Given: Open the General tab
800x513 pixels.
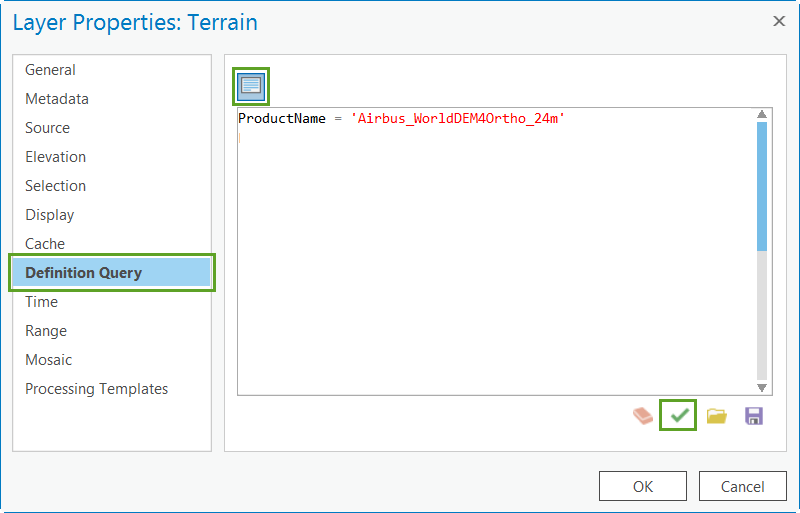Looking at the screenshot, I should [112, 70].
